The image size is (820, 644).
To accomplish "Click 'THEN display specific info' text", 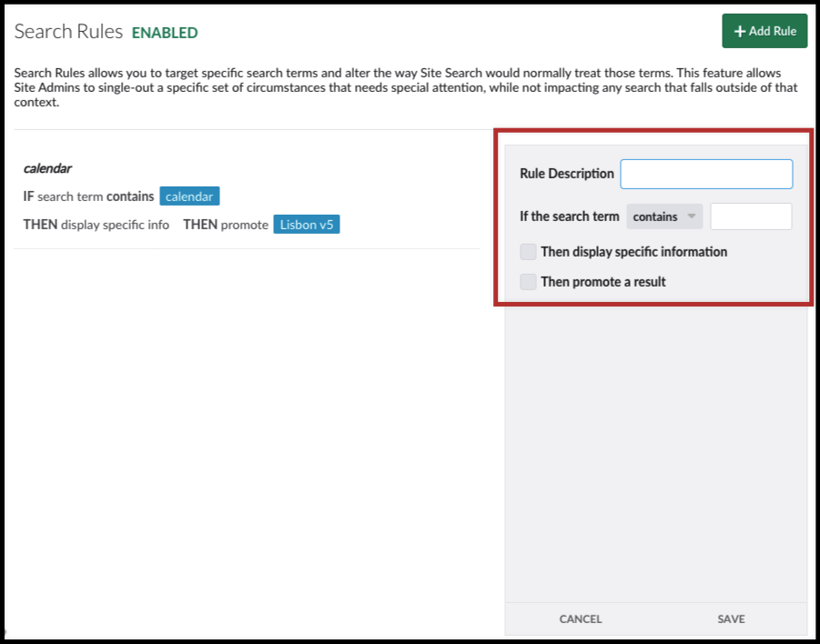I will click(96, 225).
